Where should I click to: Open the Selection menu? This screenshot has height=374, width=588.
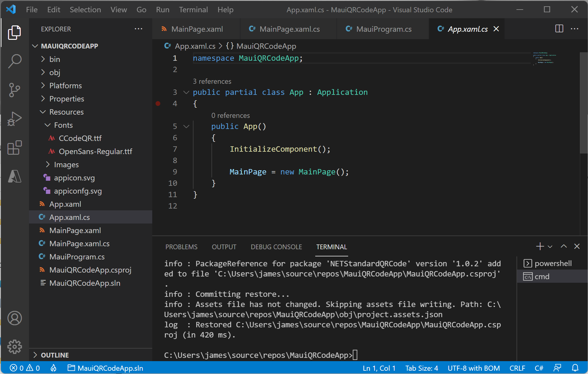coord(85,10)
